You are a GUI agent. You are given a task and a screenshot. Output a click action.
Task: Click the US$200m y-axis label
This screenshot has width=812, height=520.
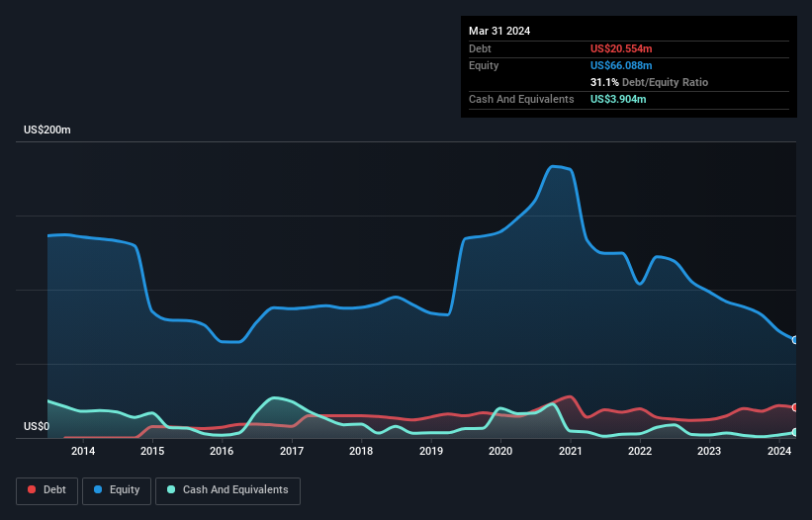47,130
